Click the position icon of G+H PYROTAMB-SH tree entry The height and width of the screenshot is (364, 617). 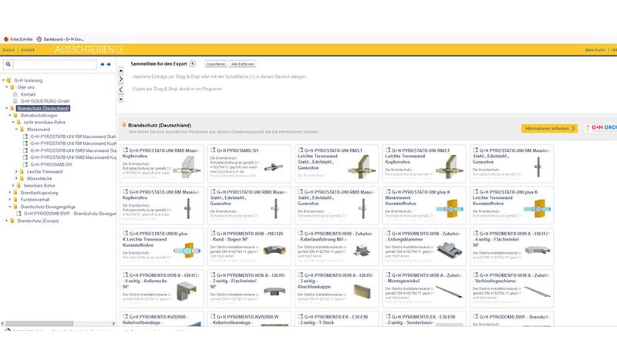click(x=25, y=164)
